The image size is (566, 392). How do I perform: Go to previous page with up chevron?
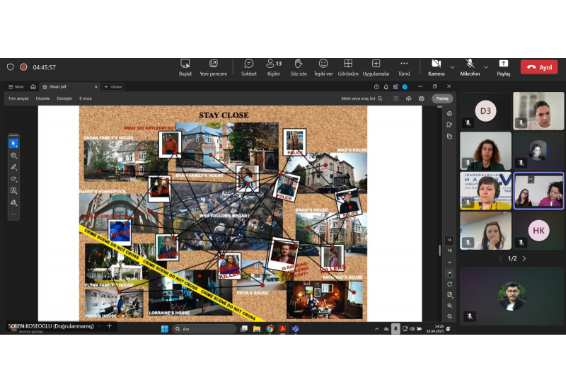click(449, 263)
